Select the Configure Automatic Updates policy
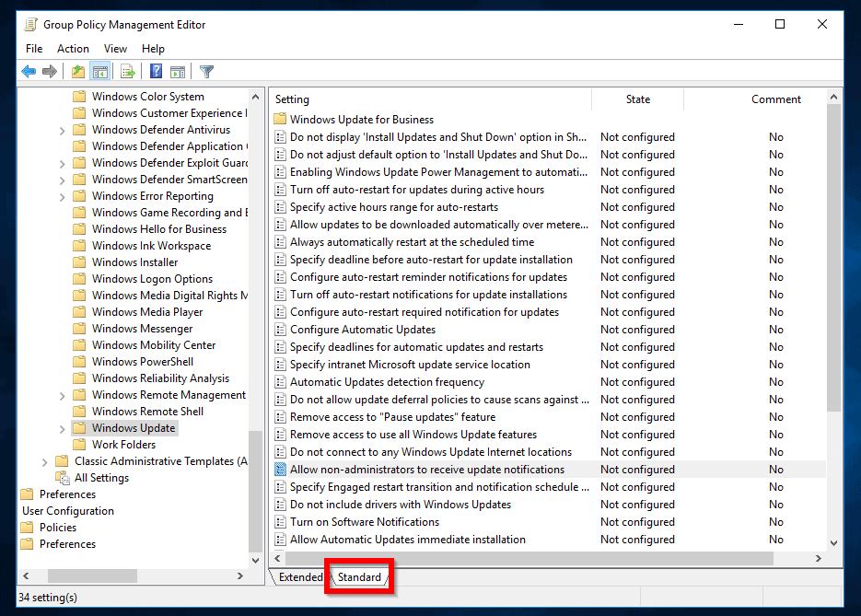The width and height of the screenshot is (861, 616). click(x=362, y=330)
